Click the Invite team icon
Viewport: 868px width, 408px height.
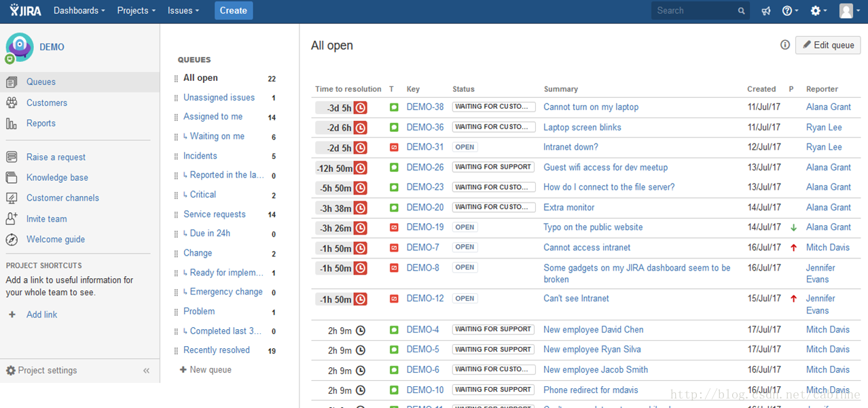click(x=12, y=219)
